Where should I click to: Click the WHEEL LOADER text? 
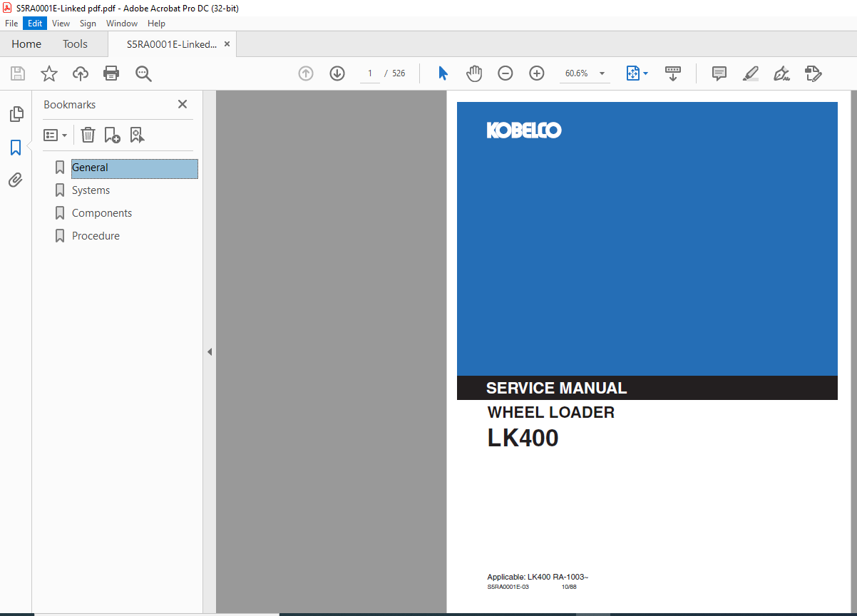[550, 412]
